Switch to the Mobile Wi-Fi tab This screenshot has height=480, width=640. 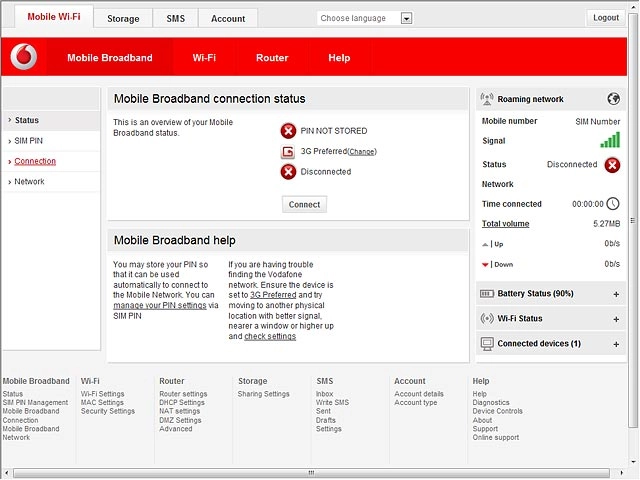[x=53, y=17]
